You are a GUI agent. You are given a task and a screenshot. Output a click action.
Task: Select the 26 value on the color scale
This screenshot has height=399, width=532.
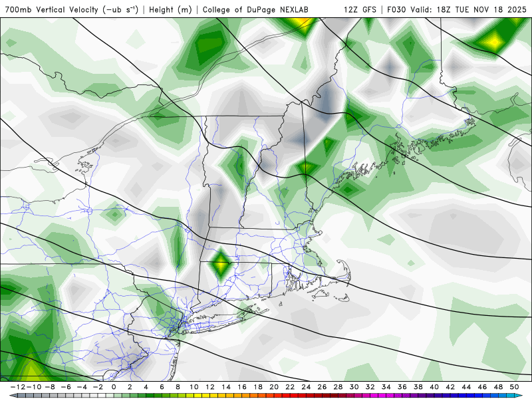click(x=322, y=387)
